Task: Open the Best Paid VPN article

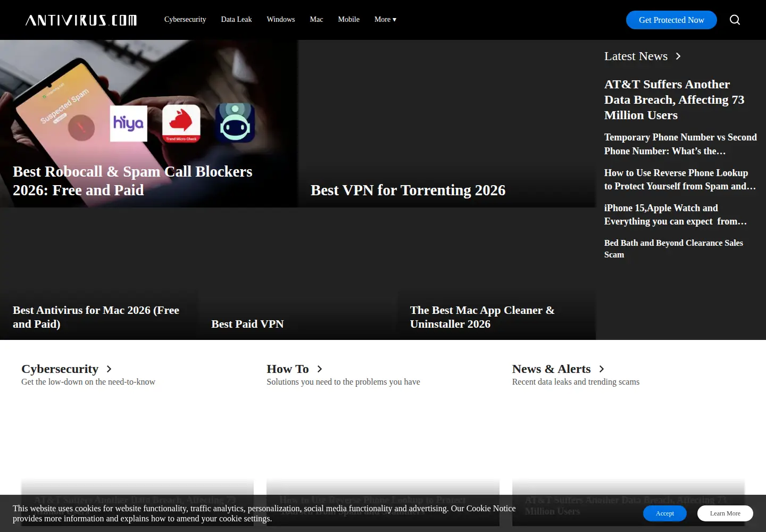Action: click(x=247, y=324)
